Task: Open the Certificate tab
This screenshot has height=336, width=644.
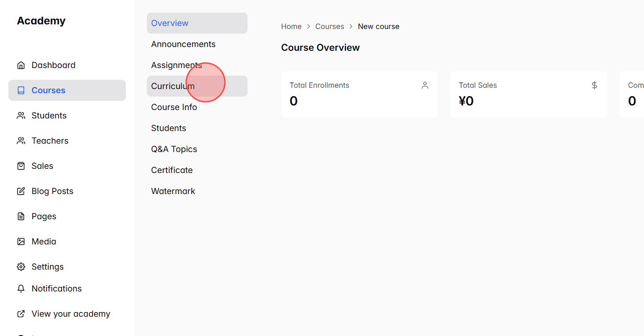Action: [x=172, y=170]
